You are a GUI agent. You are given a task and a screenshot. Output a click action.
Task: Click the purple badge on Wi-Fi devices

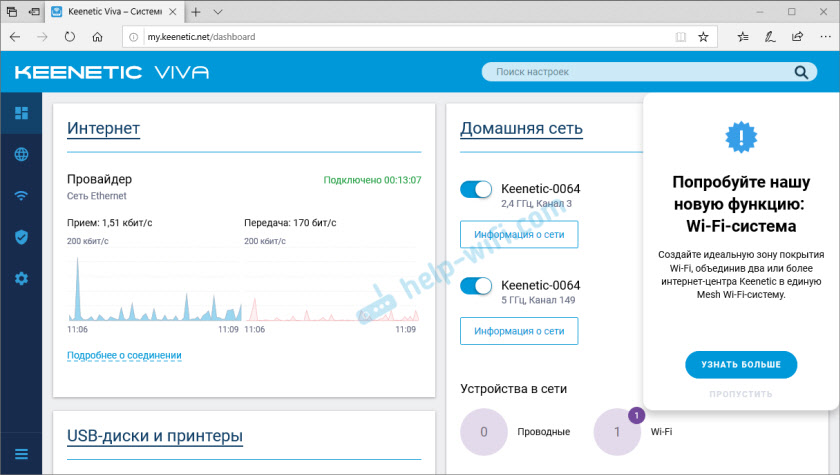pos(636,415)
